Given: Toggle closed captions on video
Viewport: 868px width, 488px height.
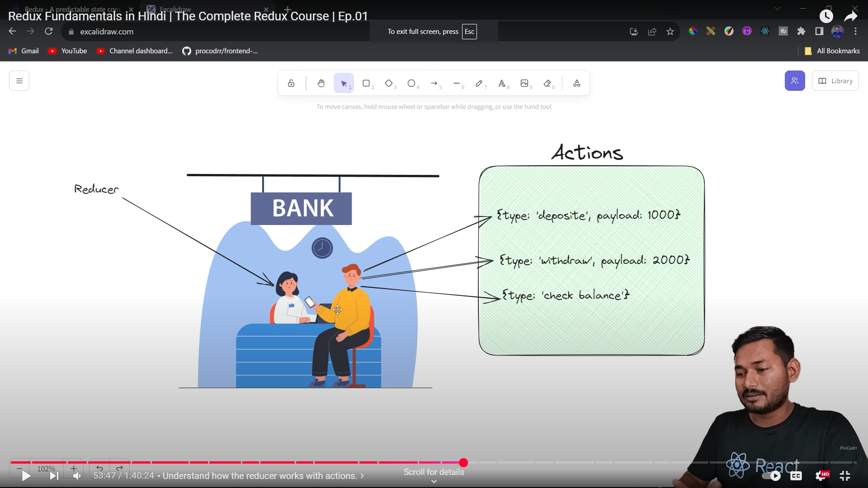Looking at the screenshot, I should (796, 475).
